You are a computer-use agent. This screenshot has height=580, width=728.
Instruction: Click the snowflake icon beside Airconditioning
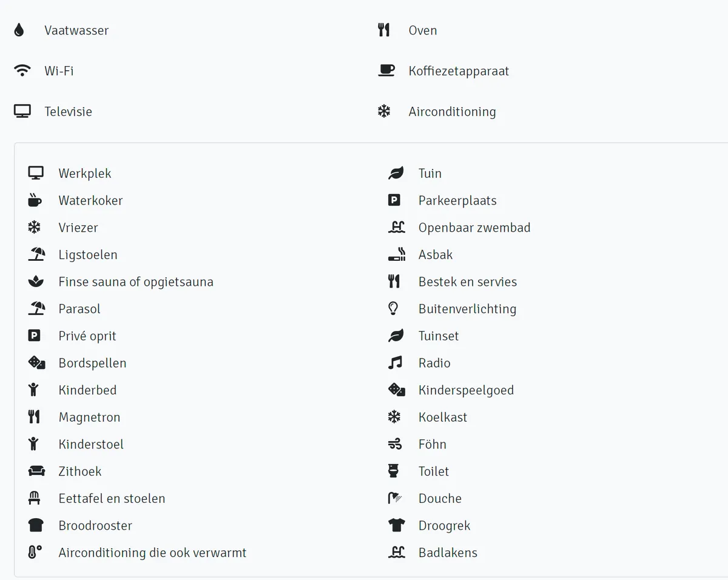click(x=384, y=112)
